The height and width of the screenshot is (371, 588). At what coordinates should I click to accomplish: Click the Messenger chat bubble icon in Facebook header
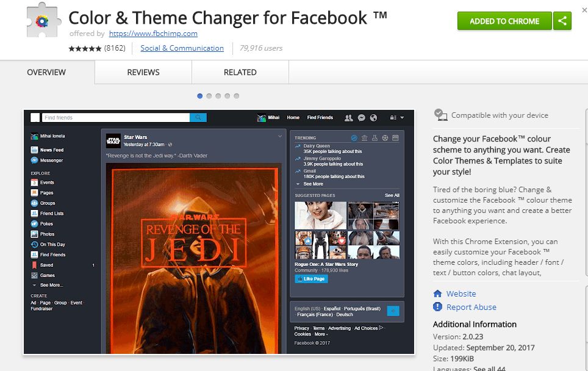tap(362, 118)
